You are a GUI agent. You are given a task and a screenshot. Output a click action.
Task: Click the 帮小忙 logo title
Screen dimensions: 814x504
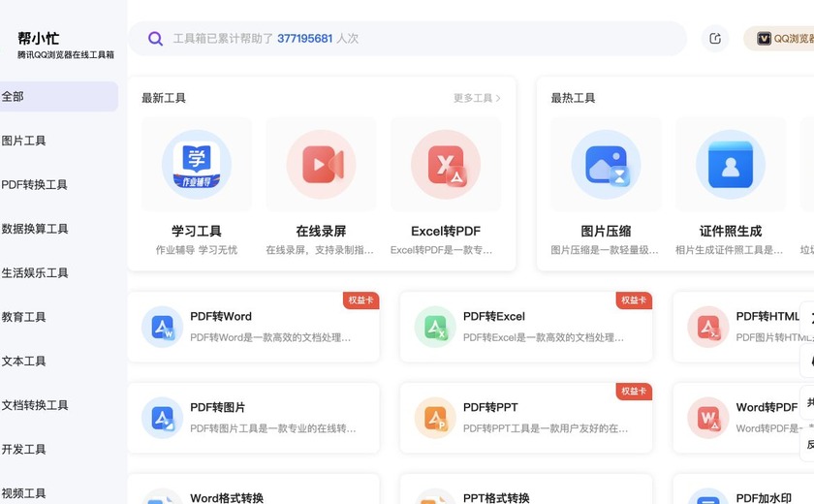point(39,39)
